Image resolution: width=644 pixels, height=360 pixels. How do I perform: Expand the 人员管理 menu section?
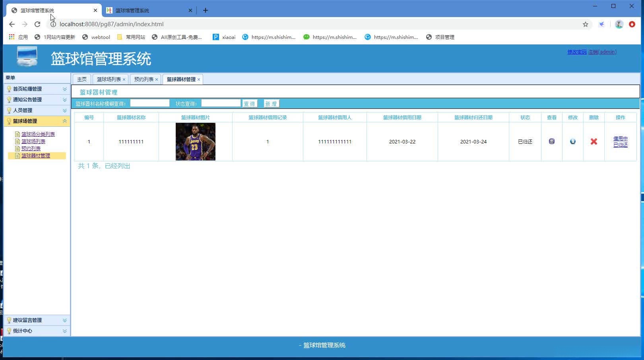pos(37,110)
